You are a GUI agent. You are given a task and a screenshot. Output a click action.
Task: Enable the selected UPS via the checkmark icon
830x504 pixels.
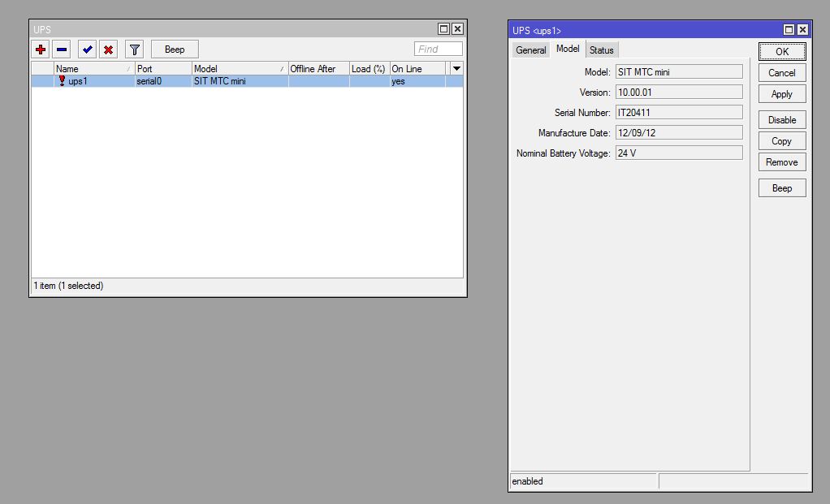click(x=86, y=49)
